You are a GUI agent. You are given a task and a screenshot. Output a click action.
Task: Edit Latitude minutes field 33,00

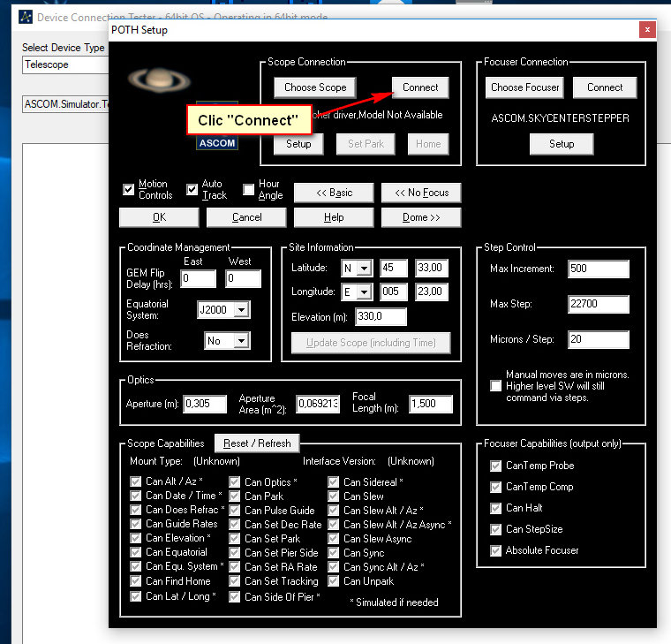(x=432, y=268)
